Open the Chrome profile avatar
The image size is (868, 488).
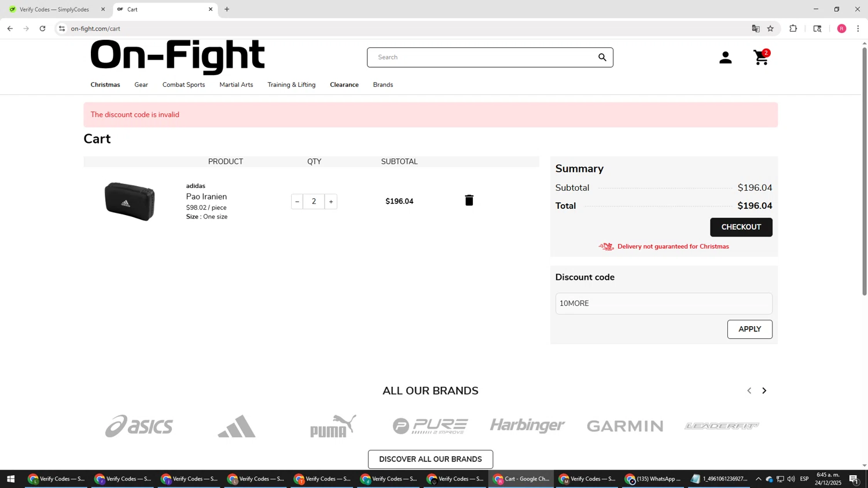click(x=842, y=28)
